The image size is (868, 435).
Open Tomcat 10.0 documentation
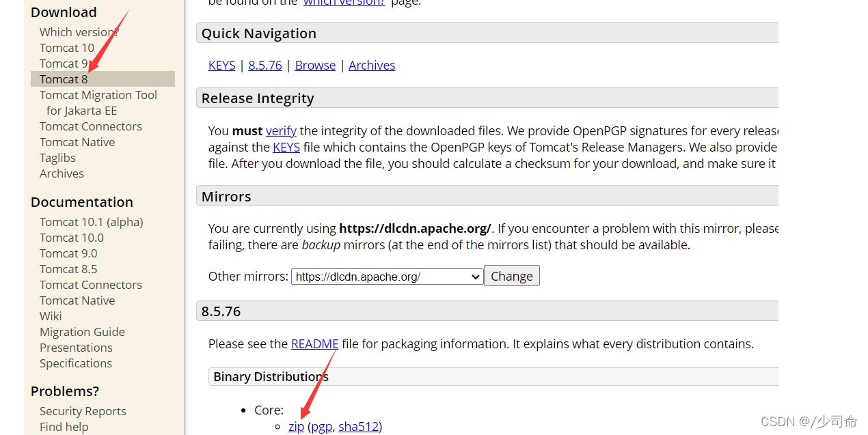72,238
